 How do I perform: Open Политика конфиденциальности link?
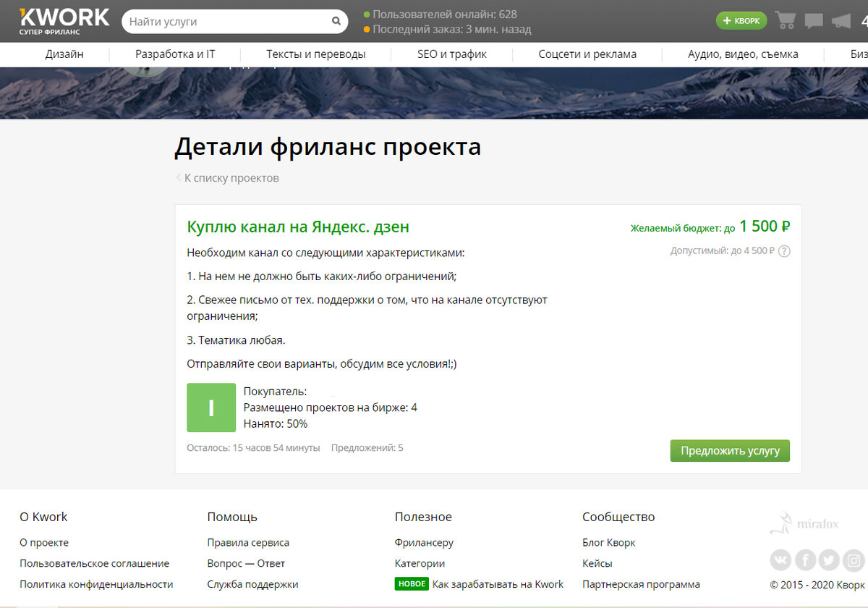click(x=96, y=584)
